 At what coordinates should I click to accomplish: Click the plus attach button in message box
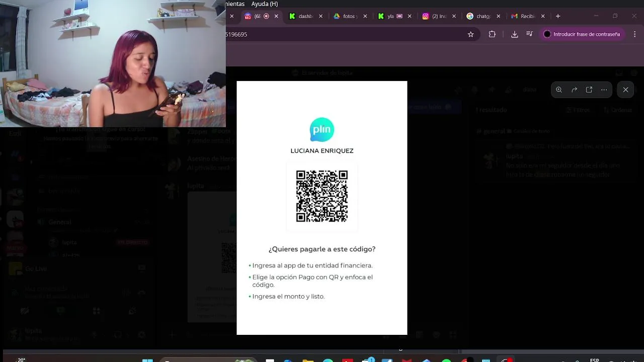173,334
